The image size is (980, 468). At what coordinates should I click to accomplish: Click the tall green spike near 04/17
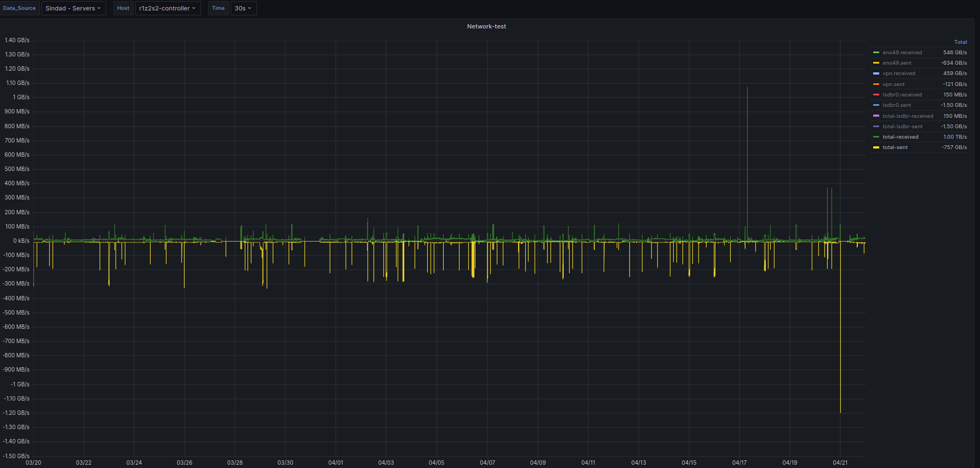point(747,137)
